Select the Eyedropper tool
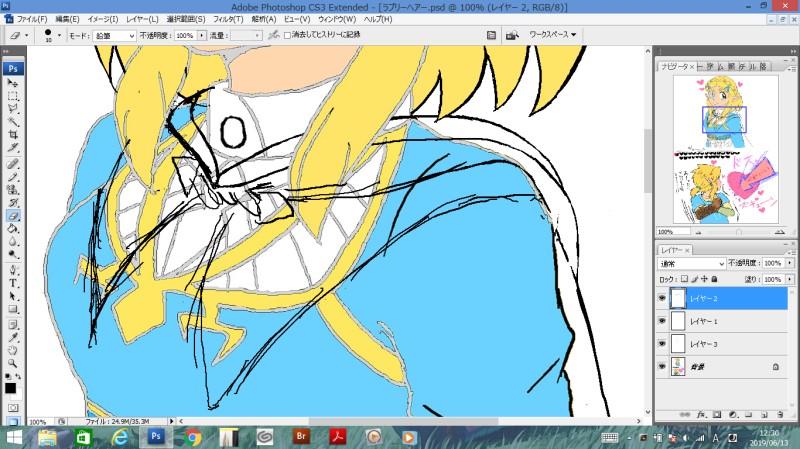800x449 pixels. 13,338
